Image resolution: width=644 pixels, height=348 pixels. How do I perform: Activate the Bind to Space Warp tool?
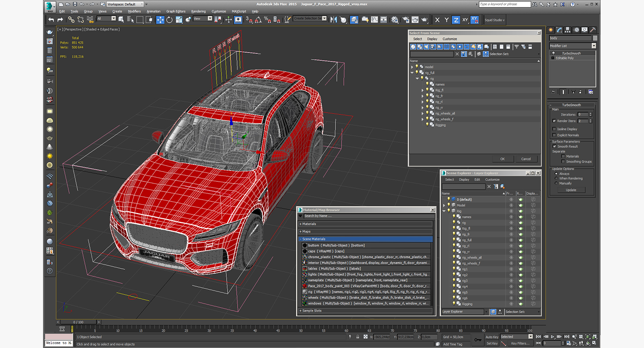(x=90, y=20)
